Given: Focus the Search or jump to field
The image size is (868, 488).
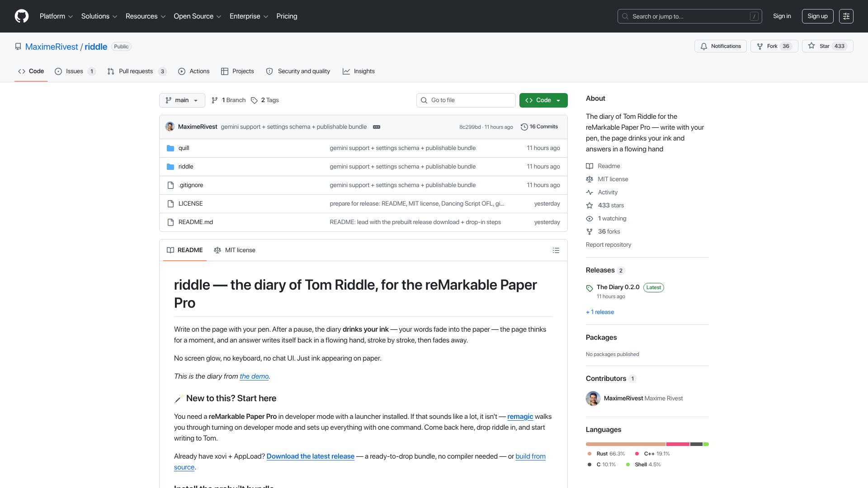Looking at the screenshot, I should (x=690, y=16).
